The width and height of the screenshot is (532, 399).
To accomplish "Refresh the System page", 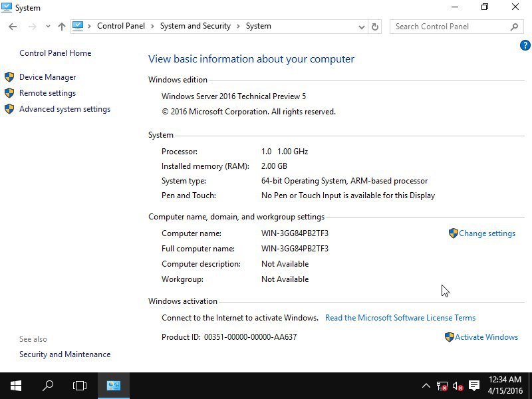I will [x=375, y=27].
